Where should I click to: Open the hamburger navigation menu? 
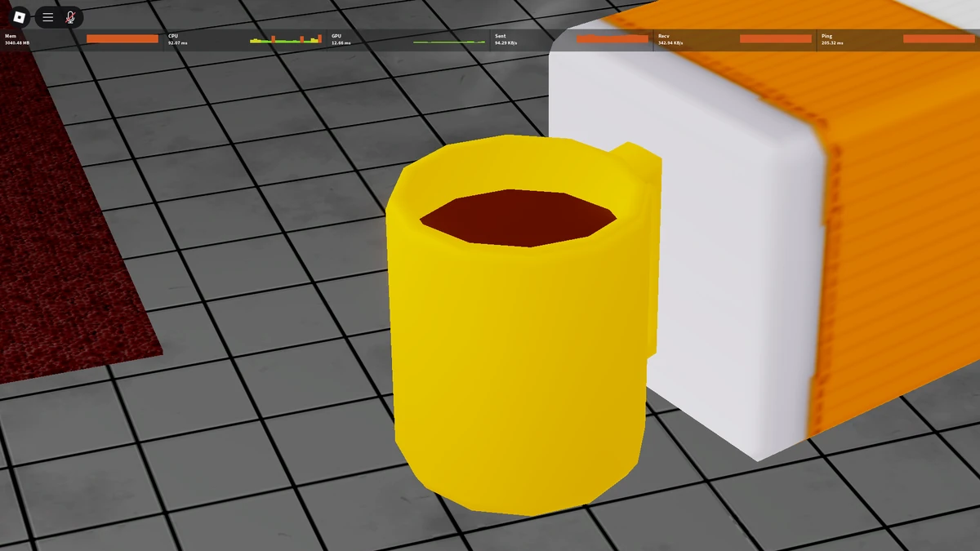47,17
